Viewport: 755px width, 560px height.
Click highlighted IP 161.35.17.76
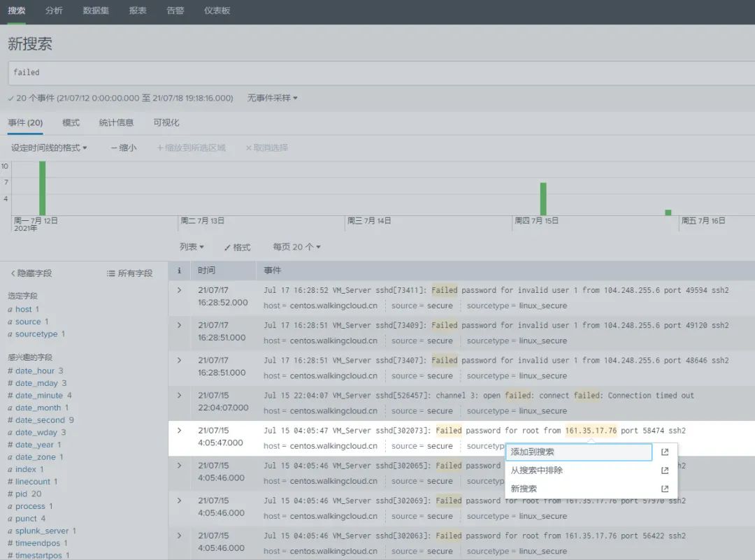(x=591, y=431)
